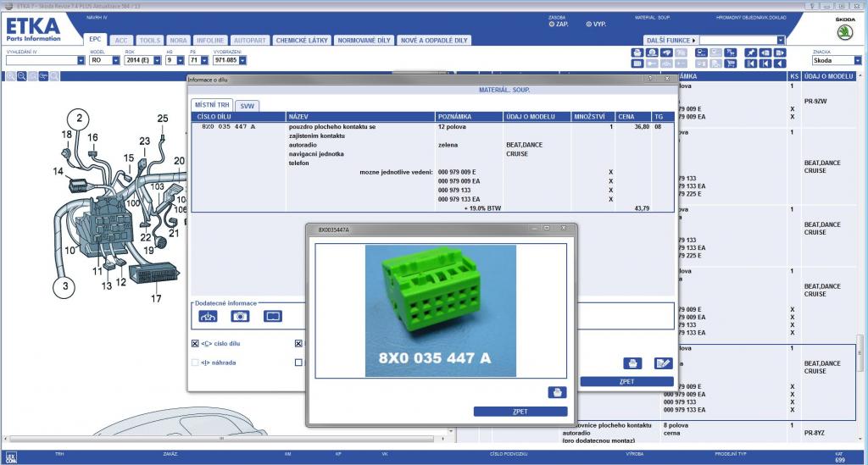This screenshot has width=868, height=465.
Task: Click ZPET in the Informace o dílu dialog
Action: 626,381
